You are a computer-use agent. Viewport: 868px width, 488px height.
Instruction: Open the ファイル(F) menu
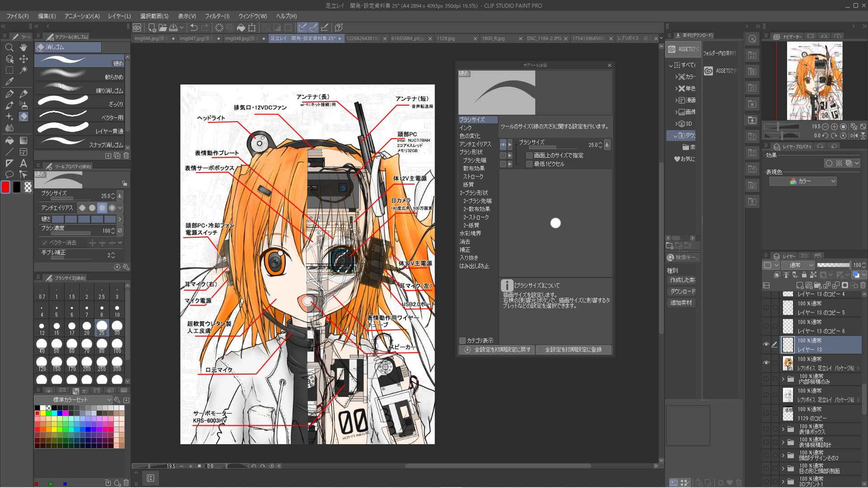pos(18,16)
